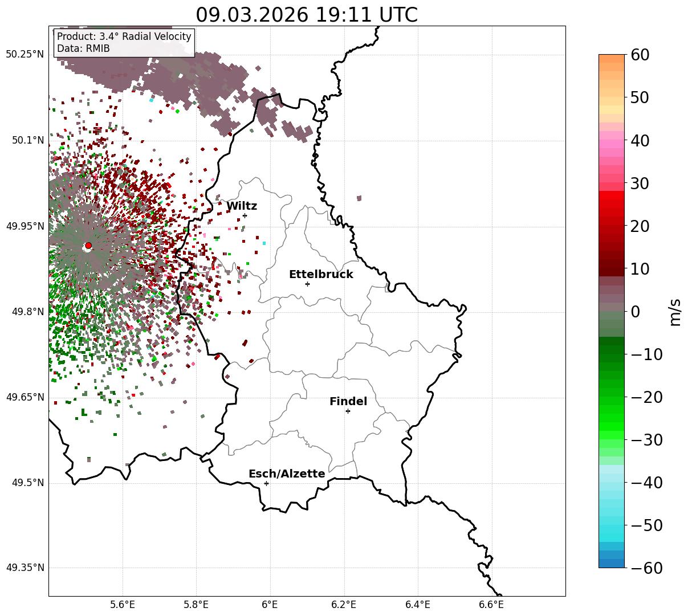Click the title "09.03.2026 19:11 UTC"

(x=307, y=15)
